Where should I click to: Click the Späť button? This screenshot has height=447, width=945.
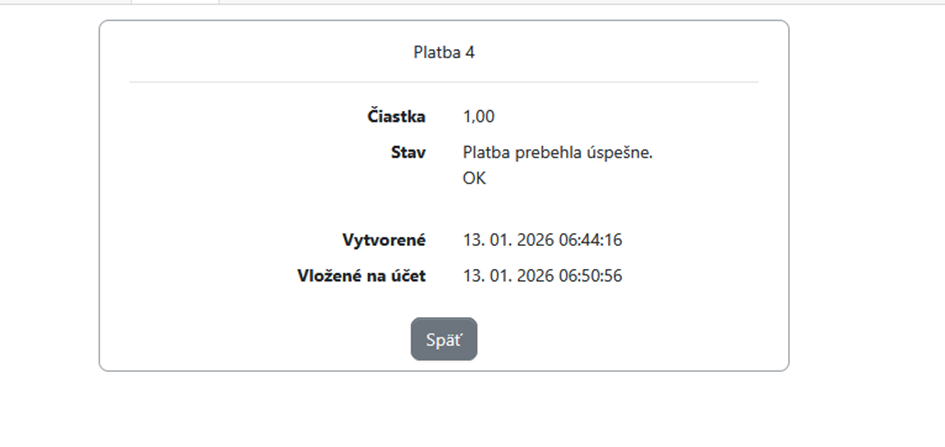click(444, 339)
